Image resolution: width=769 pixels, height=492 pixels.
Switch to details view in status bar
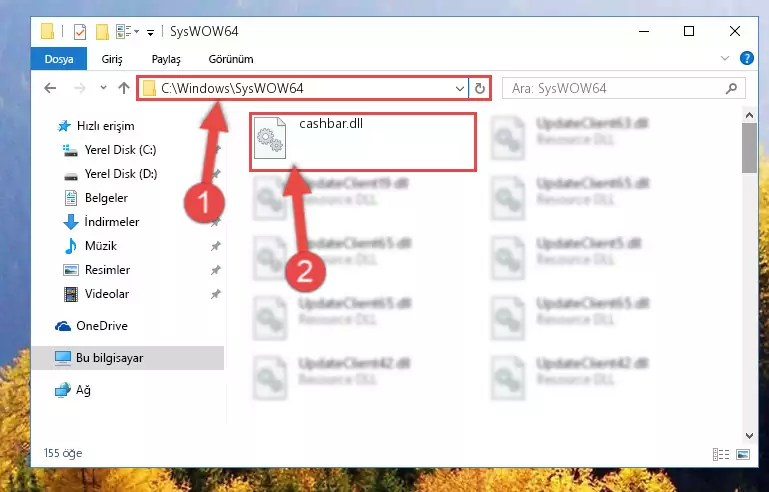coord(720,455)
